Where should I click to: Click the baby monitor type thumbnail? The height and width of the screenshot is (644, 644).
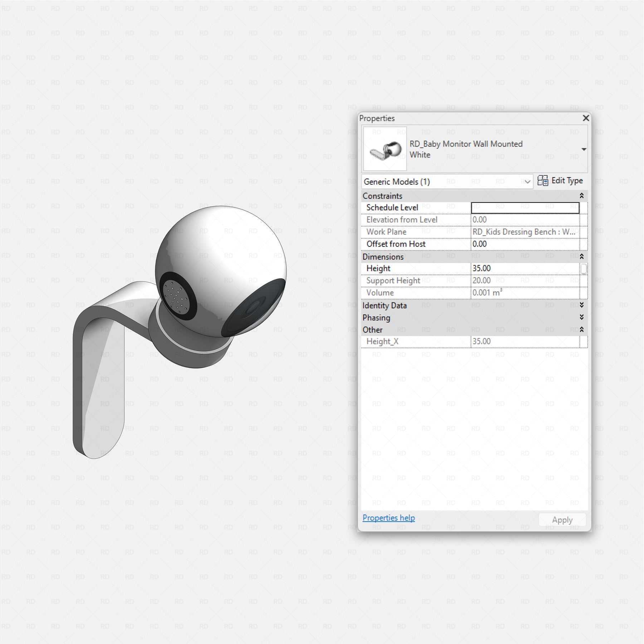tap(385, 149)
